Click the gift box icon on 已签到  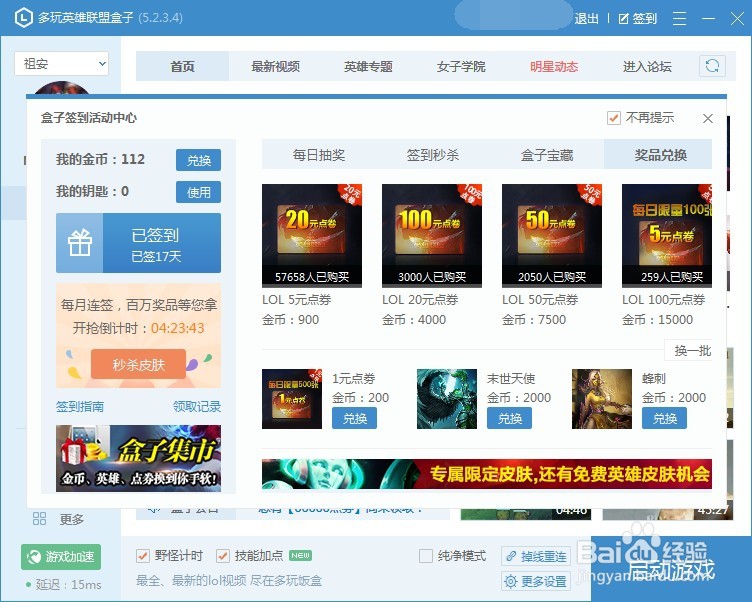(80, 243)
